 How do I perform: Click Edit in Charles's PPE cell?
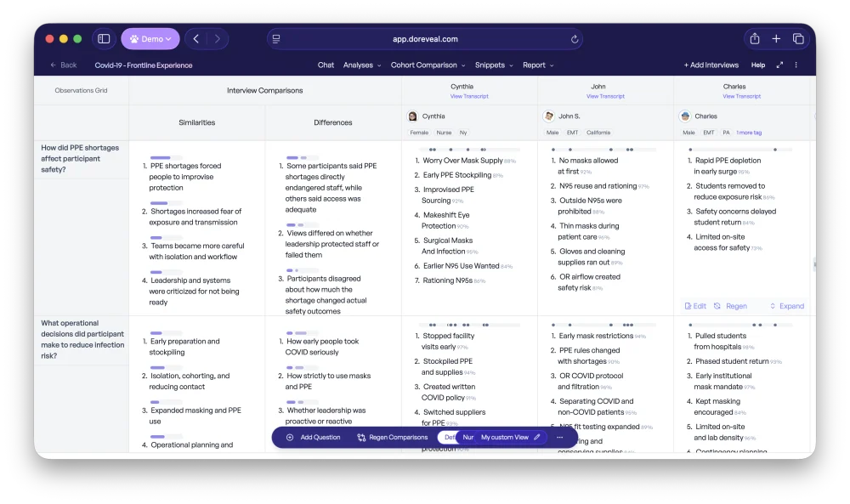(x=695, y=306)
